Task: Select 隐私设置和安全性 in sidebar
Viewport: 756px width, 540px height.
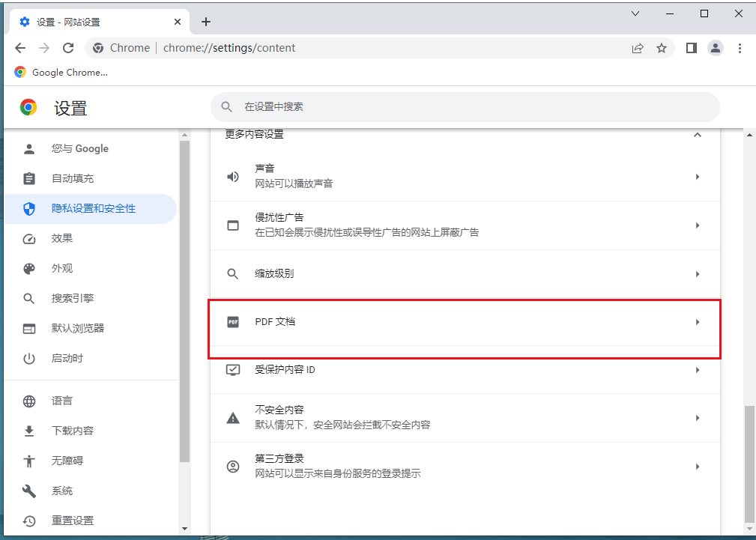Action: pyautogui.click(x=91, y=208)
